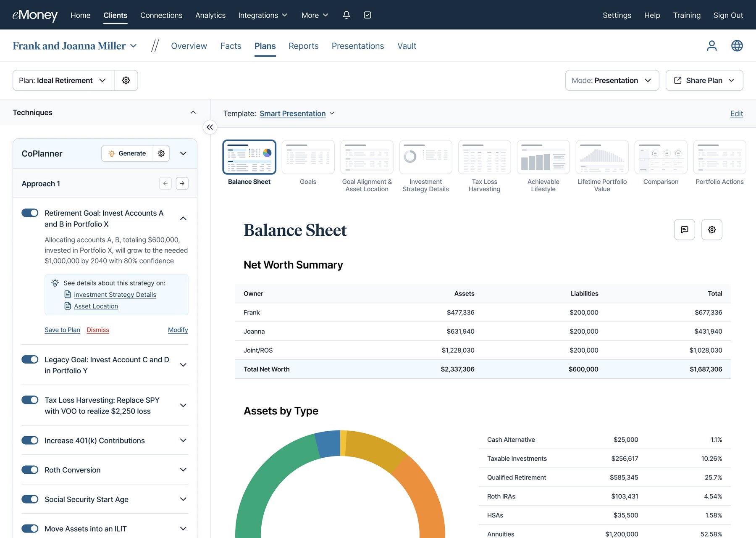The image size is (756, 538).
Task: Open the tasks checkmark icon in top bar
Action: [367, 15]
